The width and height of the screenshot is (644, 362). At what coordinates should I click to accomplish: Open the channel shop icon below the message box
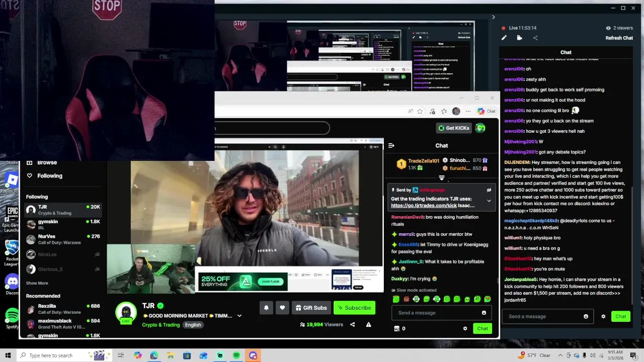(396, 329)
